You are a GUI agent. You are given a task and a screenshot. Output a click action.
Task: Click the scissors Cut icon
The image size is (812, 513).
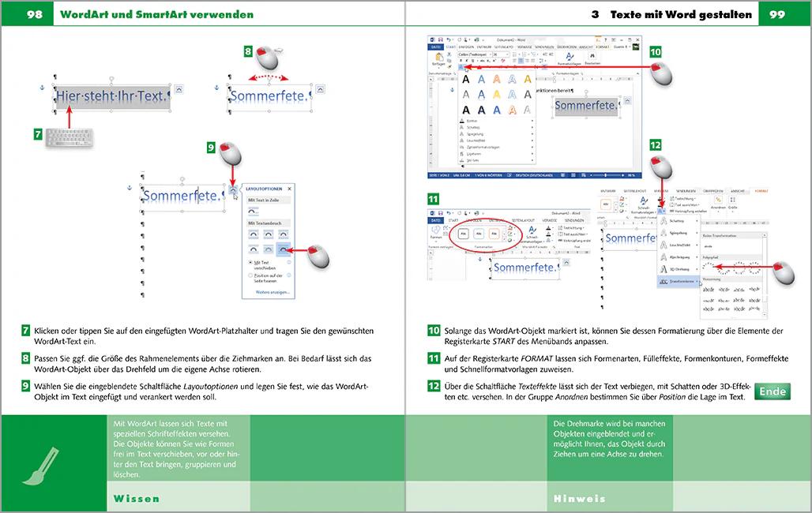click(x=449, y=54)
